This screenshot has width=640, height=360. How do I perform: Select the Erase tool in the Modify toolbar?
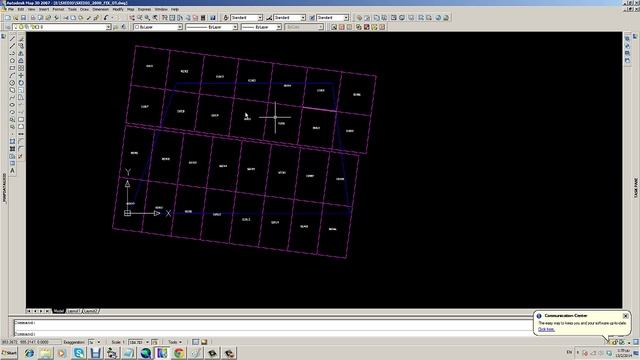click(21, 39)
